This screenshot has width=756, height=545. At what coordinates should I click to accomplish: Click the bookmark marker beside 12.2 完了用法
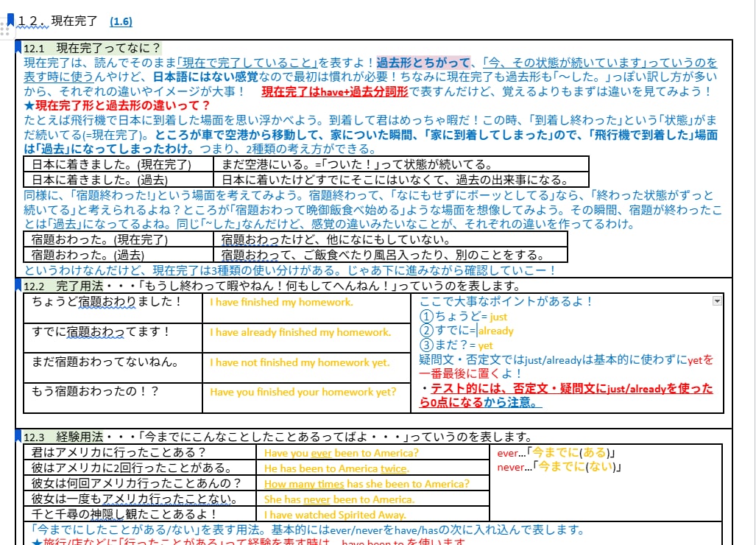[x=18, y=285]
